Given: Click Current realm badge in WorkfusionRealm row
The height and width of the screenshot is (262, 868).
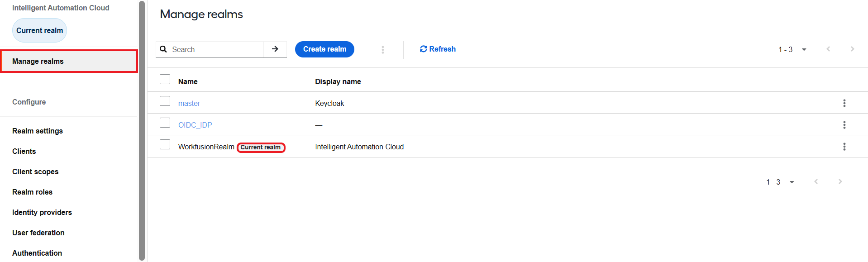Looking at the screenshot, I should point(261,147).
